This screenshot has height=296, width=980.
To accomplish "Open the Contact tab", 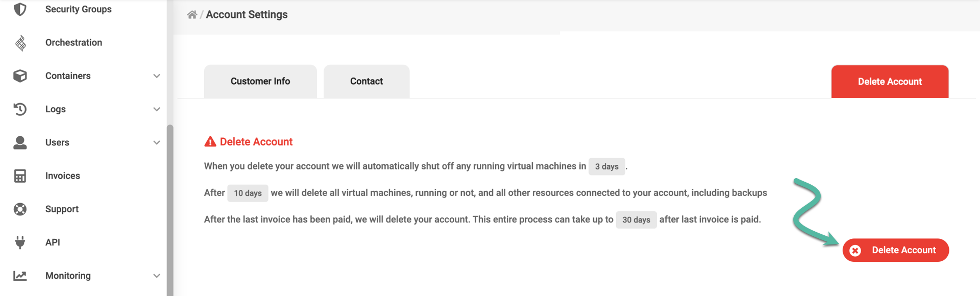I will tap(366, 82).
